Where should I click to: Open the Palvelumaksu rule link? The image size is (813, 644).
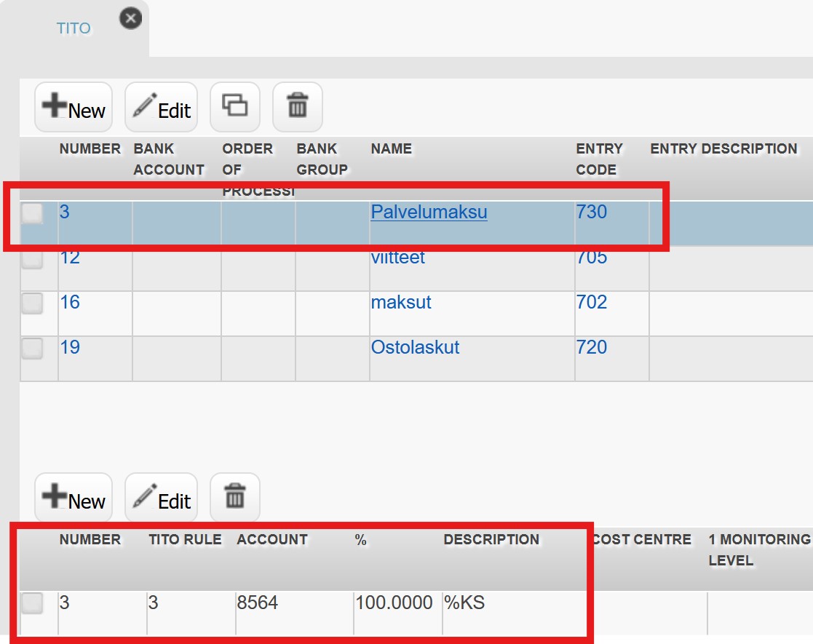429,212
